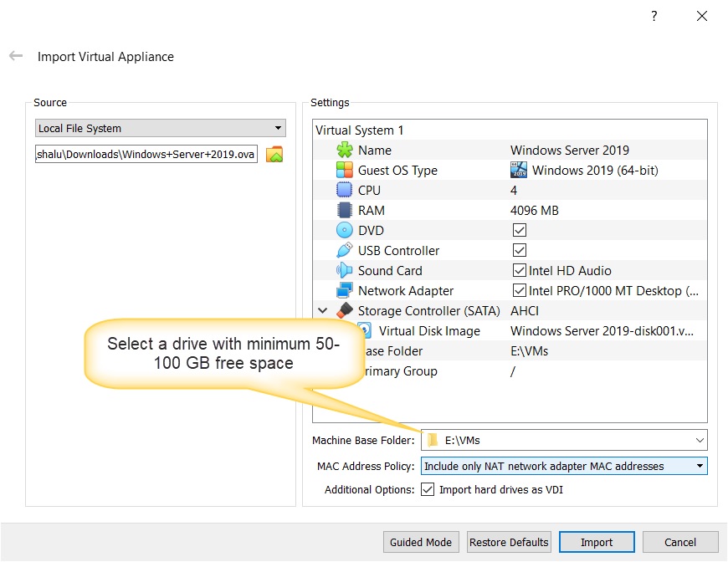728x562 pixels.
Task: Click the Guest OS Type icon
Action: [x=345, y=170]
